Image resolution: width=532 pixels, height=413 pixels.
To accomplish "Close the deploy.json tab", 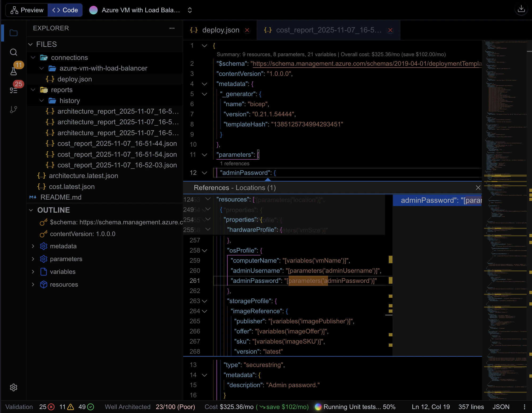I will point(247,30).
